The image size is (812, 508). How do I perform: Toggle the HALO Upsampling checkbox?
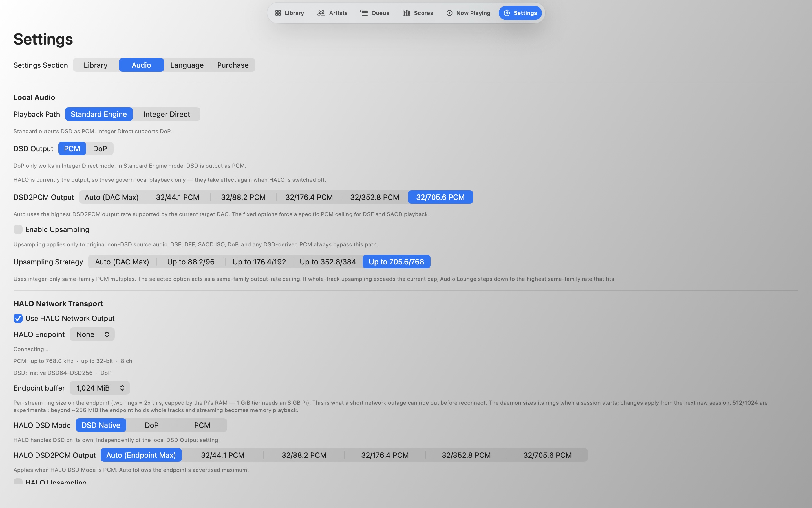click(x=18, y=482)
